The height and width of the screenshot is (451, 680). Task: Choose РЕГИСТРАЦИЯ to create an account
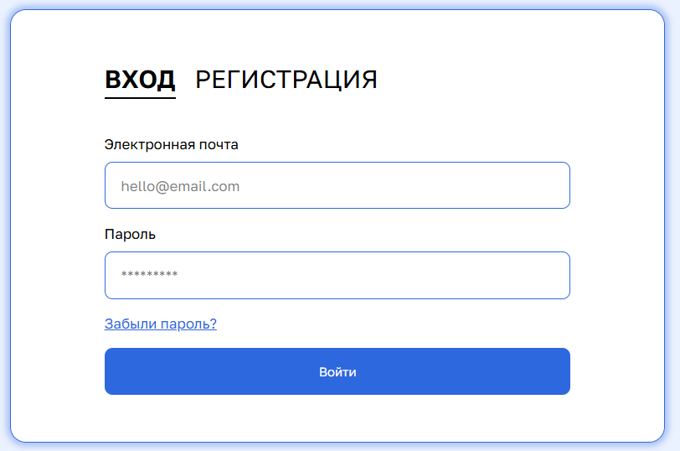(x=286, y=80)
